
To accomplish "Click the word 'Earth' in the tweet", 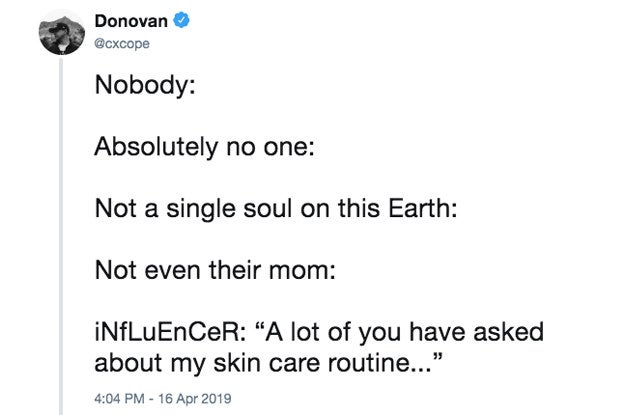I will pos(420,208).
